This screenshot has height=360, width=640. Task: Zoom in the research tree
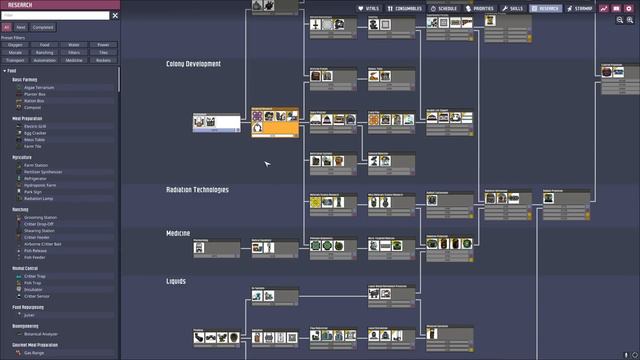click(630, 20)
